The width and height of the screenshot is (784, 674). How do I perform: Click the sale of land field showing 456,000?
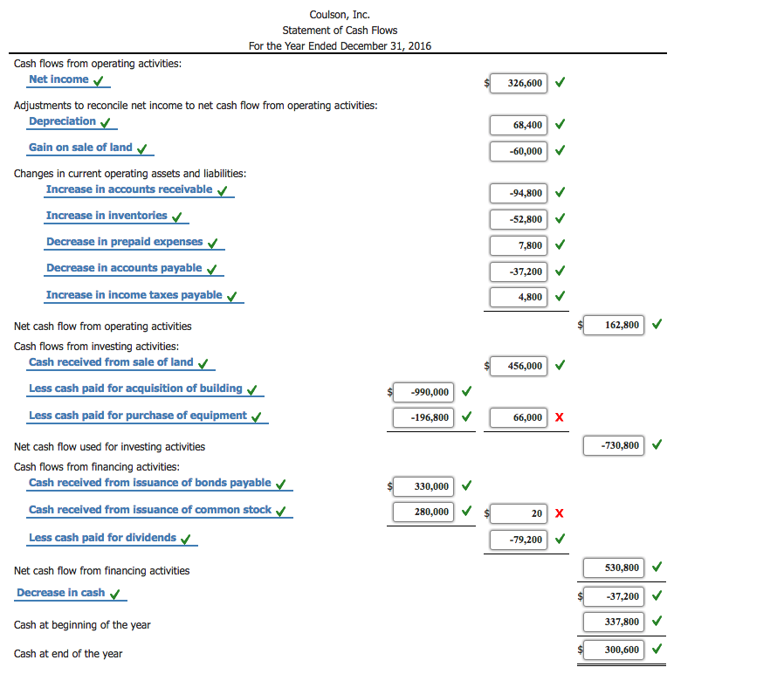[x=519, y=366]
